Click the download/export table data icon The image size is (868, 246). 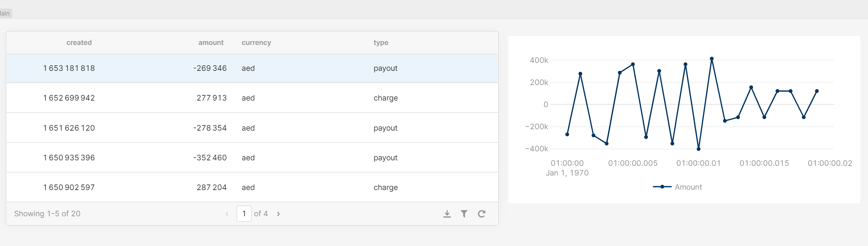(x=447, y=214)
